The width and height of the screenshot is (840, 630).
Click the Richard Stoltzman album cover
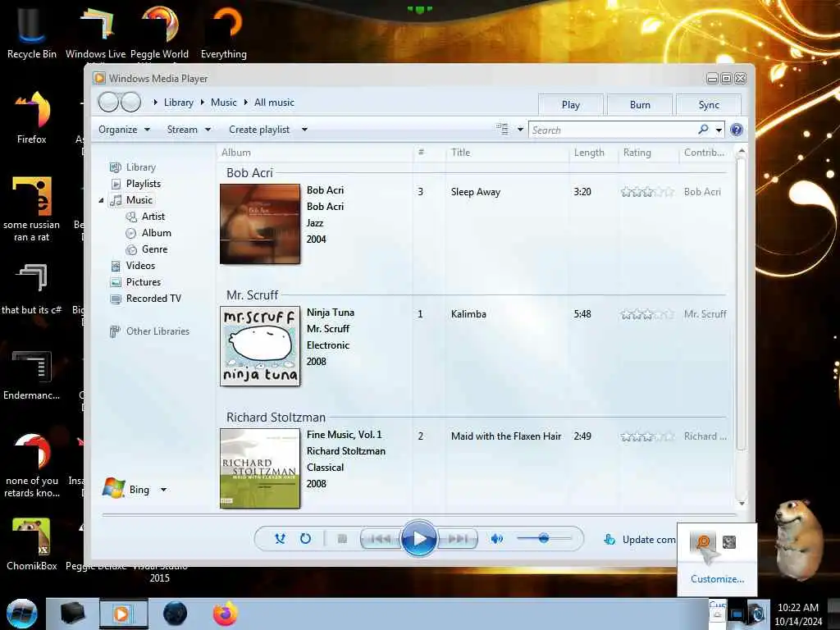(x=260, y=468)
